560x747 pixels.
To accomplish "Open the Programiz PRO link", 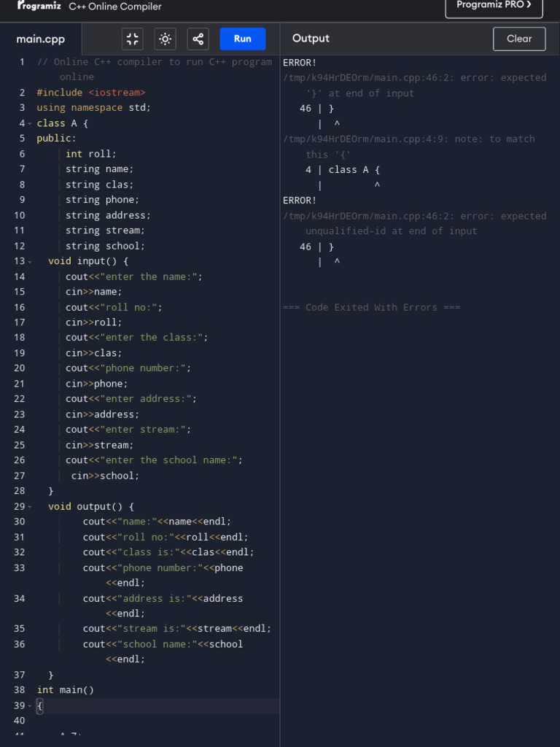I will click(x=494, y=6).
